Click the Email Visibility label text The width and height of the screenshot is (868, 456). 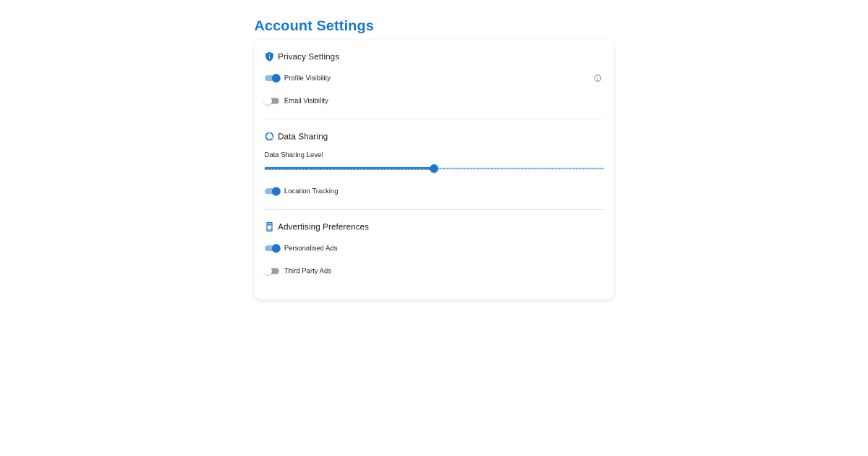tap(306, 101)
